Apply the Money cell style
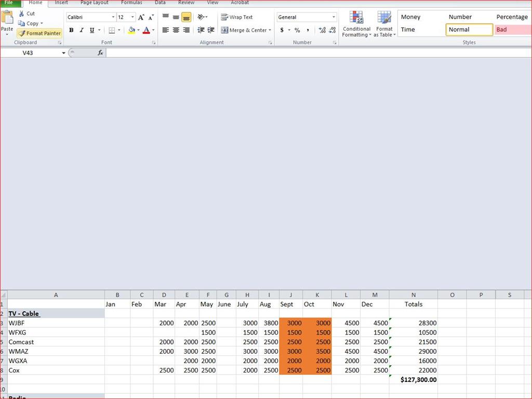This screenshot has height=399, width=532. pyautogui.click(x=421, y=17)
